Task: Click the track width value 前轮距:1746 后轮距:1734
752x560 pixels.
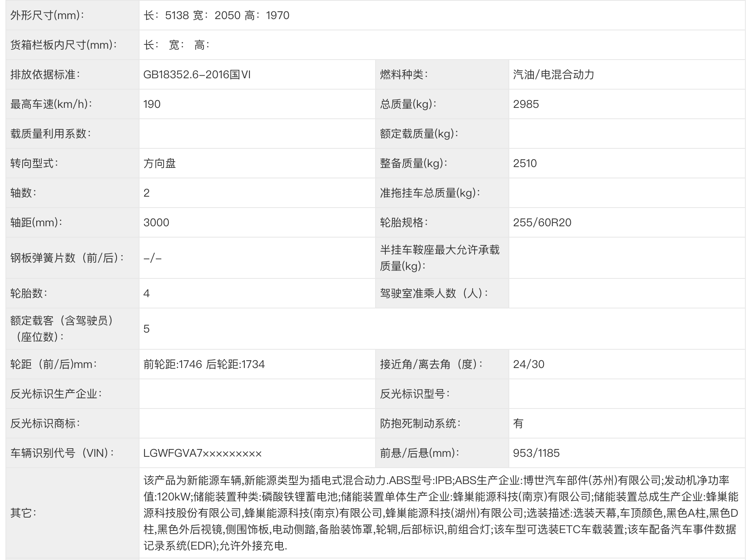Action: point(204,364)
